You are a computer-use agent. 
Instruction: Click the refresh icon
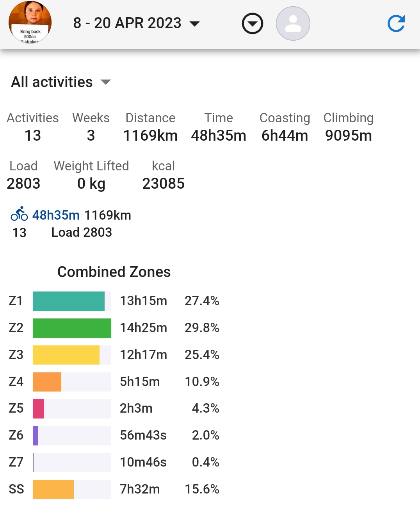(x=396, y=23)
